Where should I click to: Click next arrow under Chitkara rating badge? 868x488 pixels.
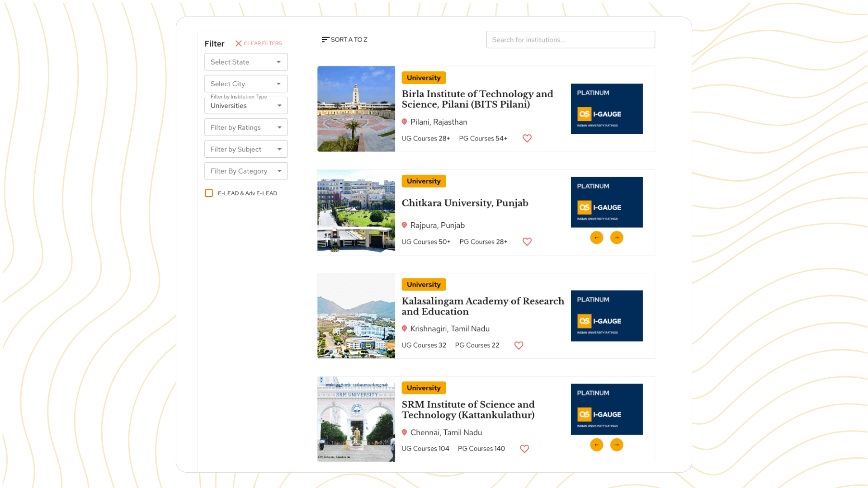point(616,238)
